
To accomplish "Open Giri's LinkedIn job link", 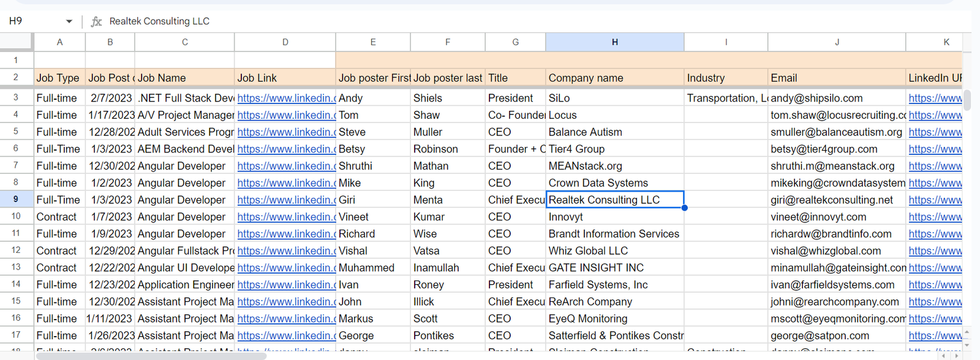I will coord(286,200).
